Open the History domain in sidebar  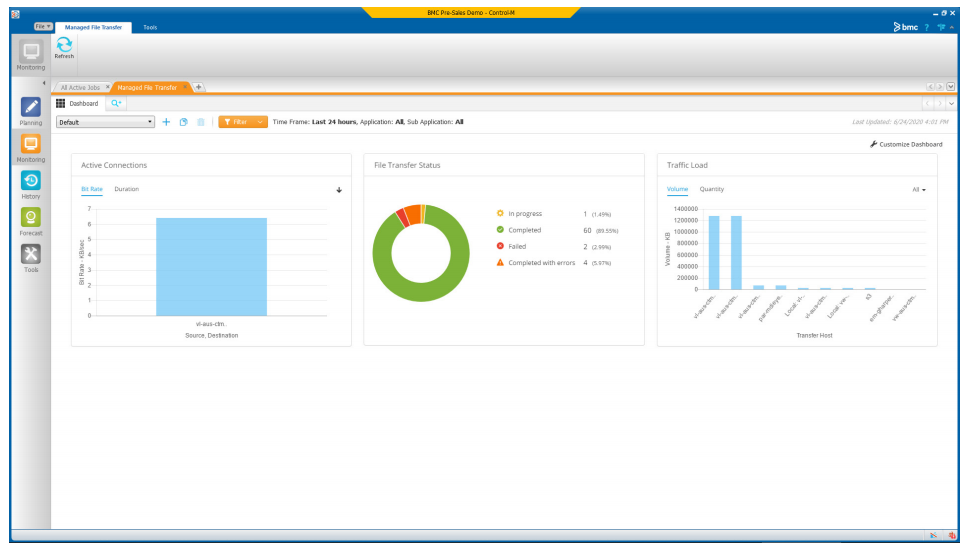pyautogui.click(x=31, y=181)
